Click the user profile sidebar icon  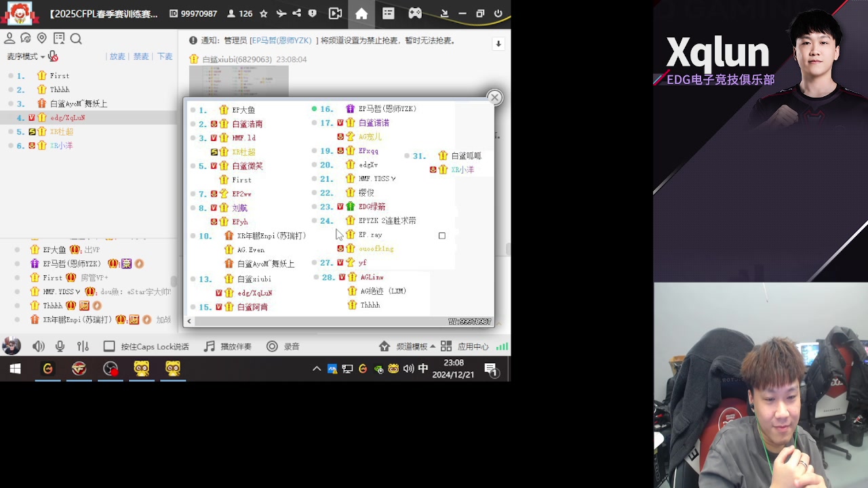coord(9,39)
